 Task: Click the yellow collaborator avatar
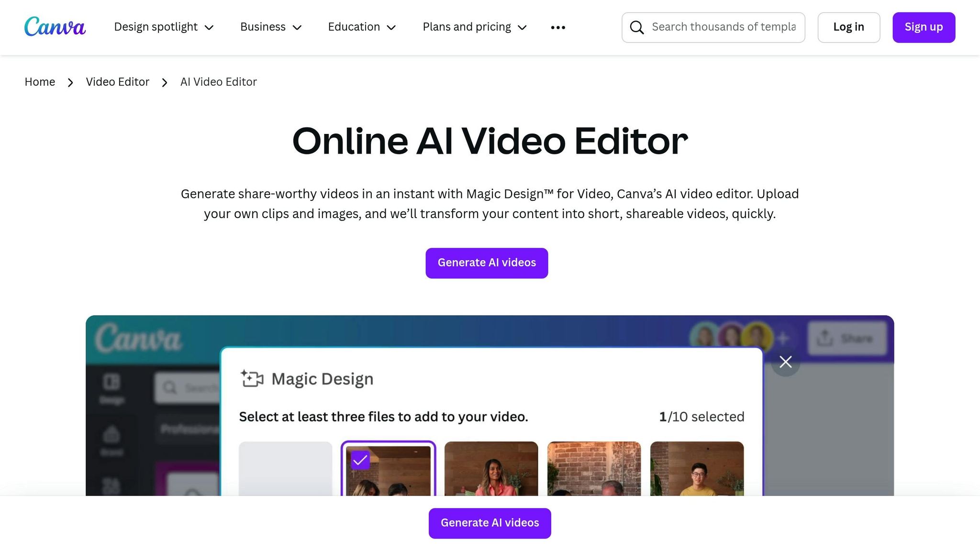pyautogui.click(x=756, y=335)
